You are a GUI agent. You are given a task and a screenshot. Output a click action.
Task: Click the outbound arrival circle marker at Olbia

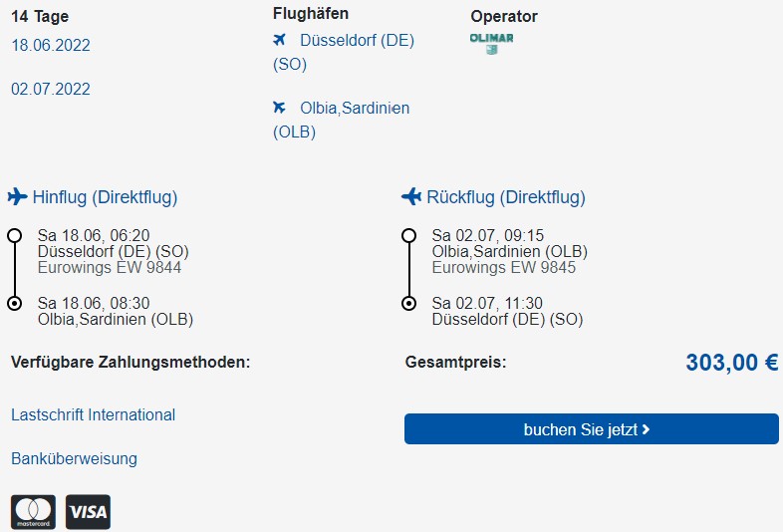pyautogui.click(x=15, y=303)
